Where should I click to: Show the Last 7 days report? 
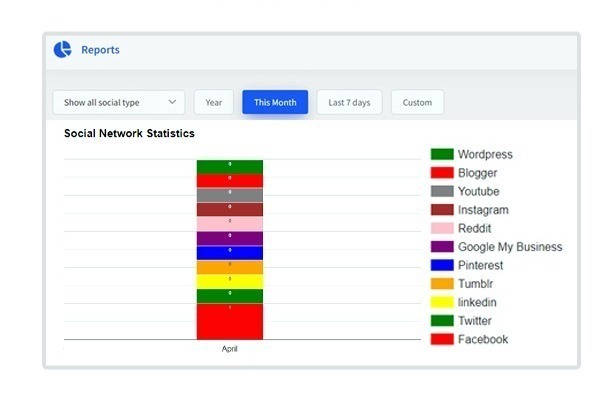[349, 102]
